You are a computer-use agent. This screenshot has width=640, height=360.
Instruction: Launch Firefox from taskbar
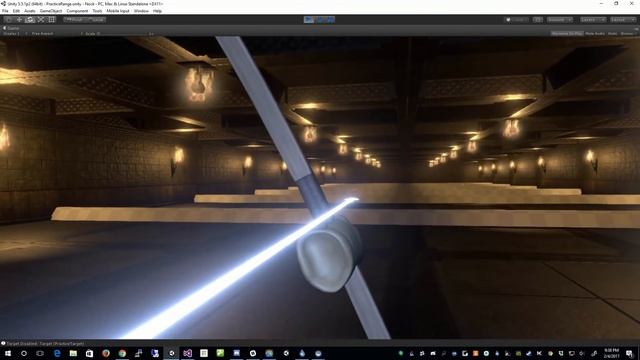[x=106, y=353]
